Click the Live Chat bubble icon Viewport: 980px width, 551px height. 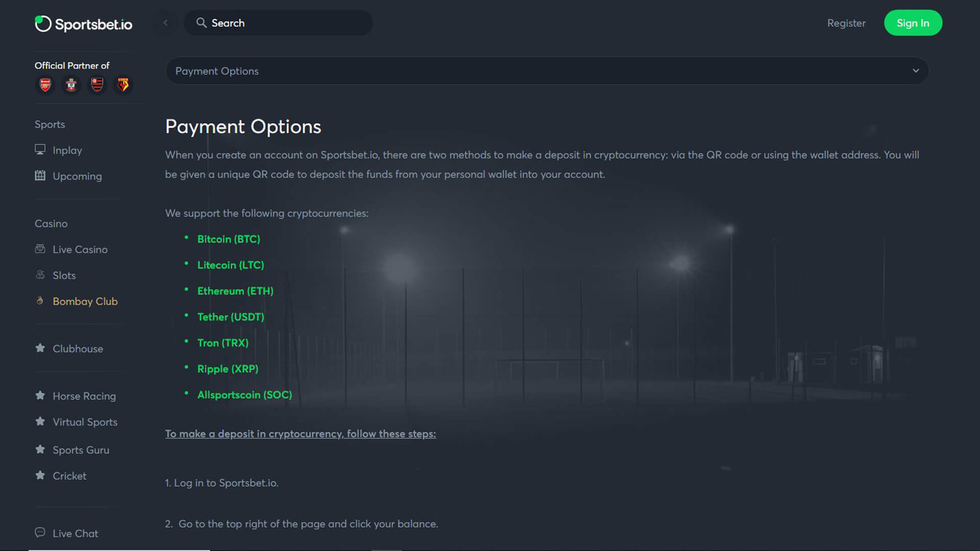tap(40, 533)
